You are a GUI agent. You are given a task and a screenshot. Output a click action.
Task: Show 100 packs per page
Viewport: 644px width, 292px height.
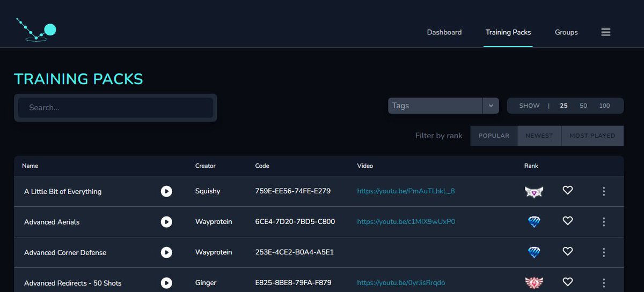coord(604,106)
